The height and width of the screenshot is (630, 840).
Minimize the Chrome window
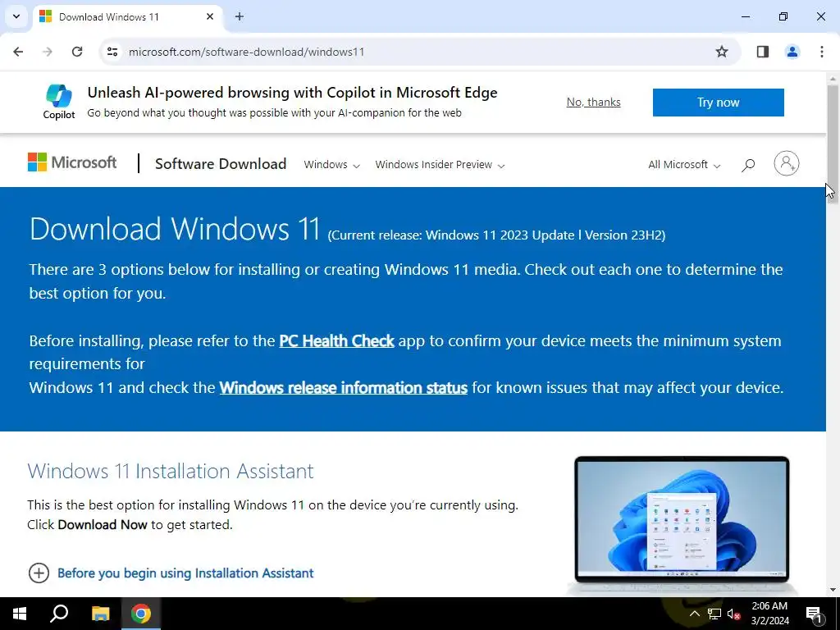745,16
